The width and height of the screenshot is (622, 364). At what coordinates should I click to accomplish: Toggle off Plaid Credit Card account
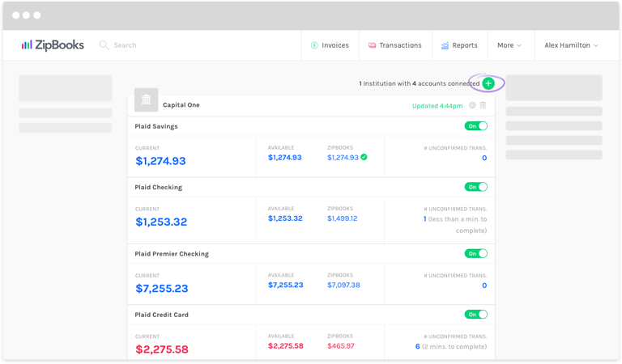pos(476,315)
